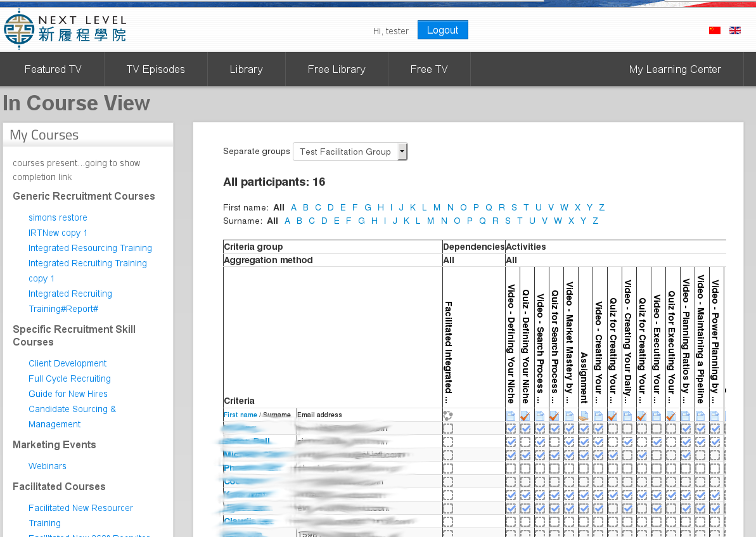Click the Assignment column hand icon
756x537 pixels.
pyautogui.click(x=584, y=416)
